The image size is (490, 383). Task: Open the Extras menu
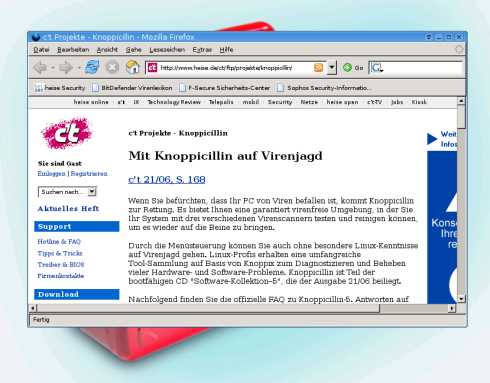tap(202, 50)
